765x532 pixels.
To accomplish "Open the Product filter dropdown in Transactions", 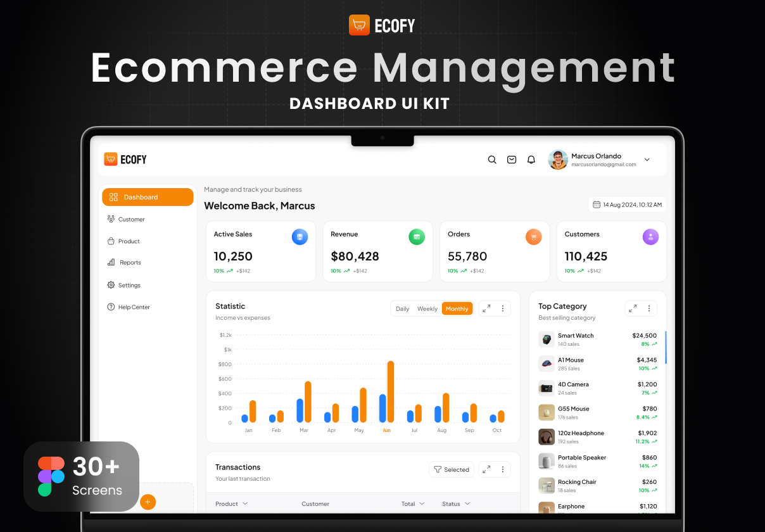I will pyautogui.click(x=231, y=503).
